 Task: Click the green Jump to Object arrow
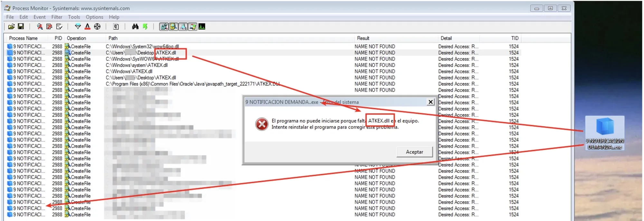click(145, 26)
